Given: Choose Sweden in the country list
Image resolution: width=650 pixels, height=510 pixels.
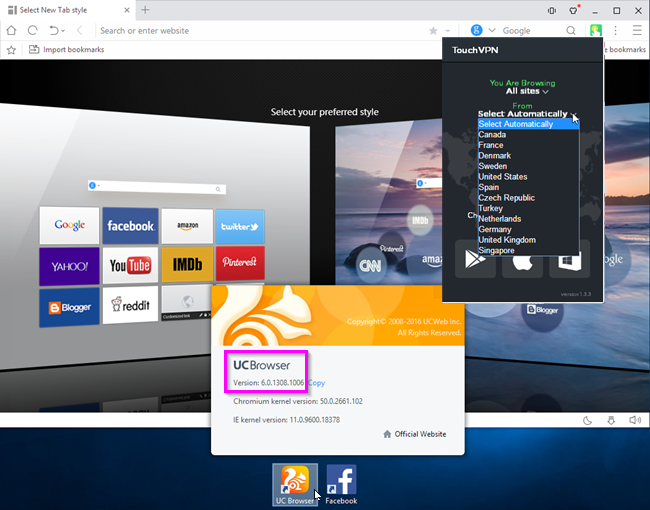Looking at the screenshot, I should coord(528,166).
